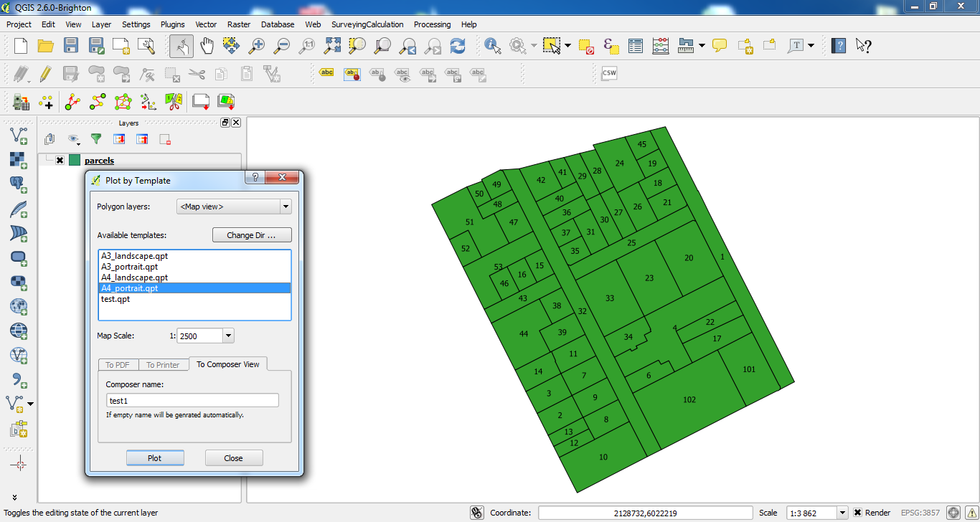This screenshot has height=522, width=980.
Task: Click the CSW catalog icon
Action: pos(609,73)
